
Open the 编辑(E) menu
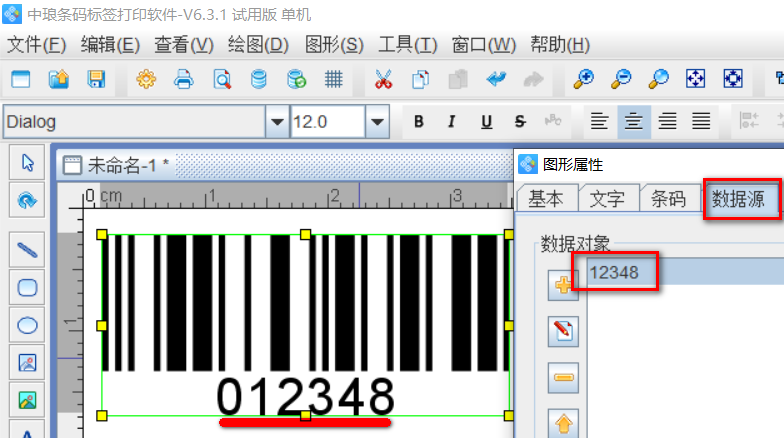[110, 45]
